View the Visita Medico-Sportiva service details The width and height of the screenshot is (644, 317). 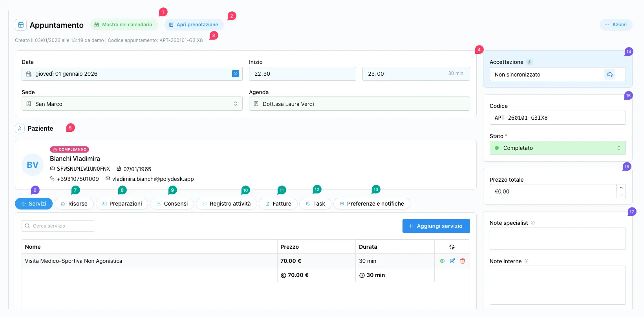point(442,261)
